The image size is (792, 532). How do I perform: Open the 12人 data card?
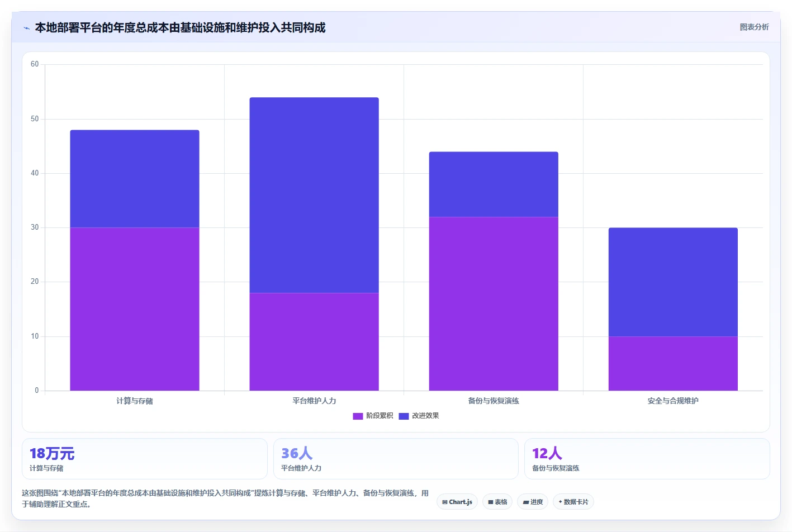click(647, 459)
